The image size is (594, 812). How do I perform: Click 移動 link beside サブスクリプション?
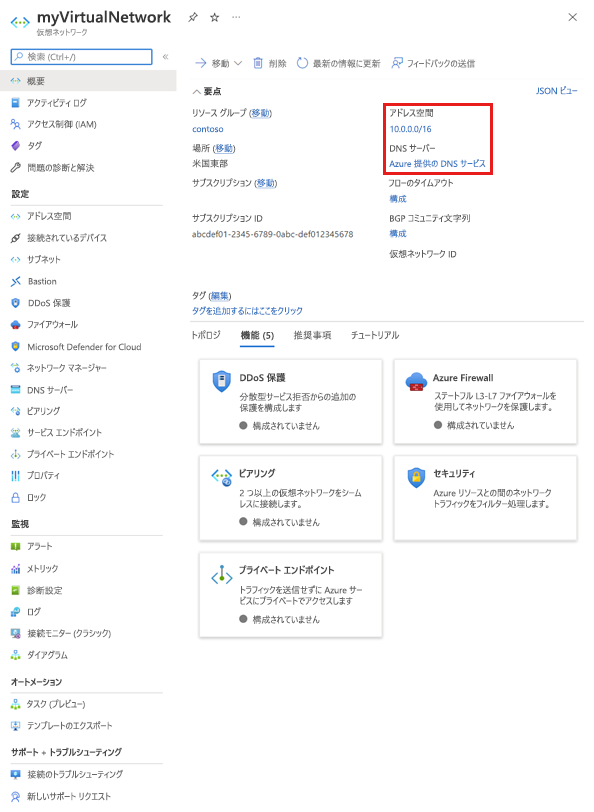(x=266, y=183)
